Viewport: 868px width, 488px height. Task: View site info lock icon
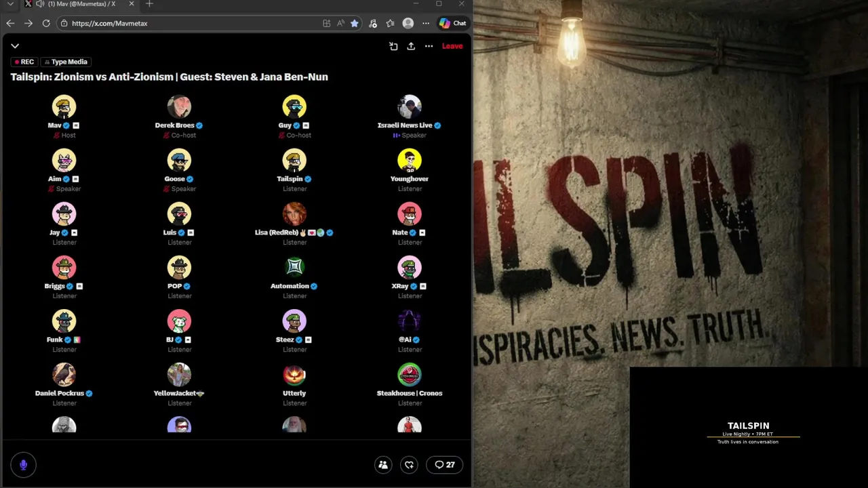(64, 23)
